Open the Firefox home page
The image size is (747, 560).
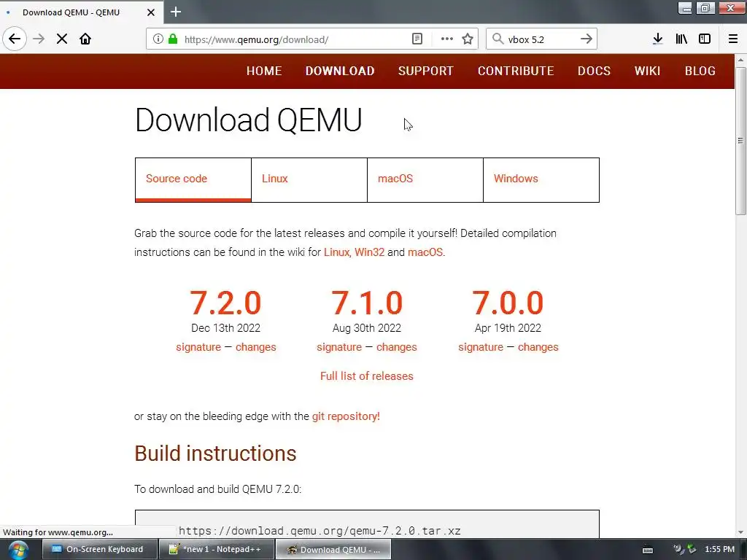[x=85, y=39]
